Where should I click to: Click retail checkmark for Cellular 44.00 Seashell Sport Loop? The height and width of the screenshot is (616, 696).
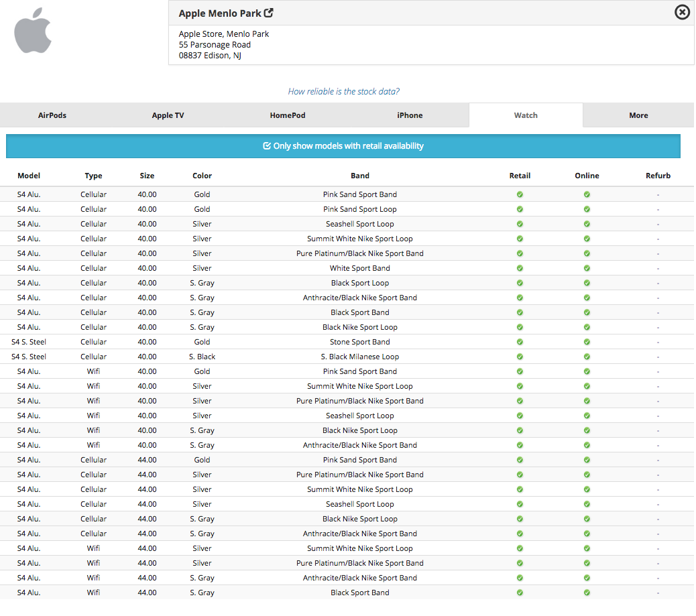(x=520, y=504)
